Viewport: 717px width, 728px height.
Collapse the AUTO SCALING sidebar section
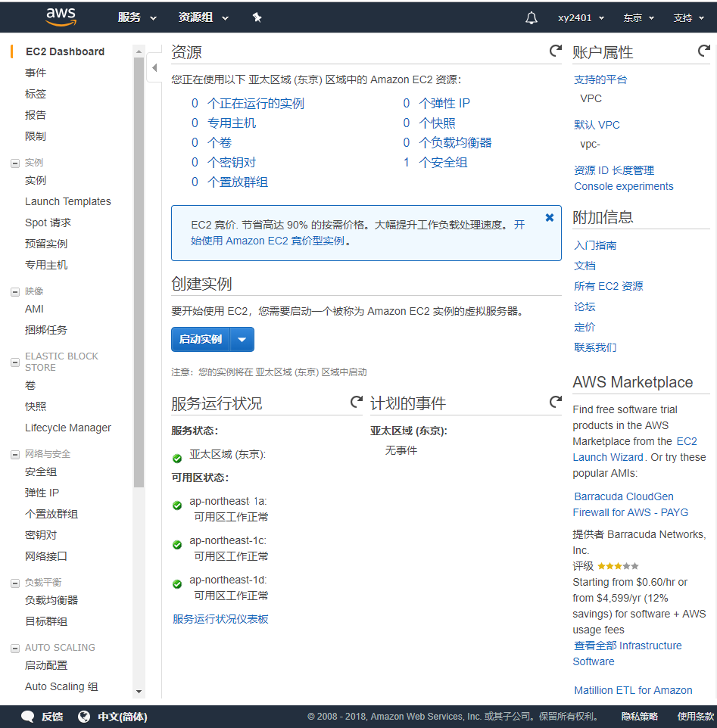(x=15, y=648)
